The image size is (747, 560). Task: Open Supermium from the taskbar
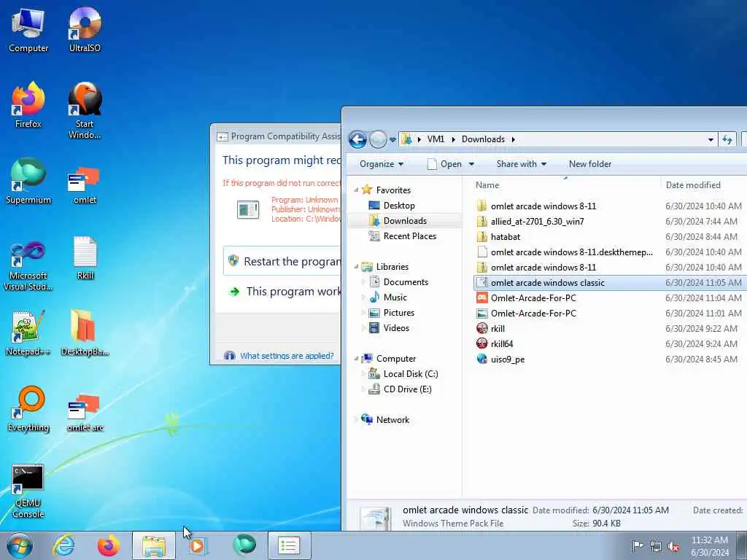tap(244, 545)
